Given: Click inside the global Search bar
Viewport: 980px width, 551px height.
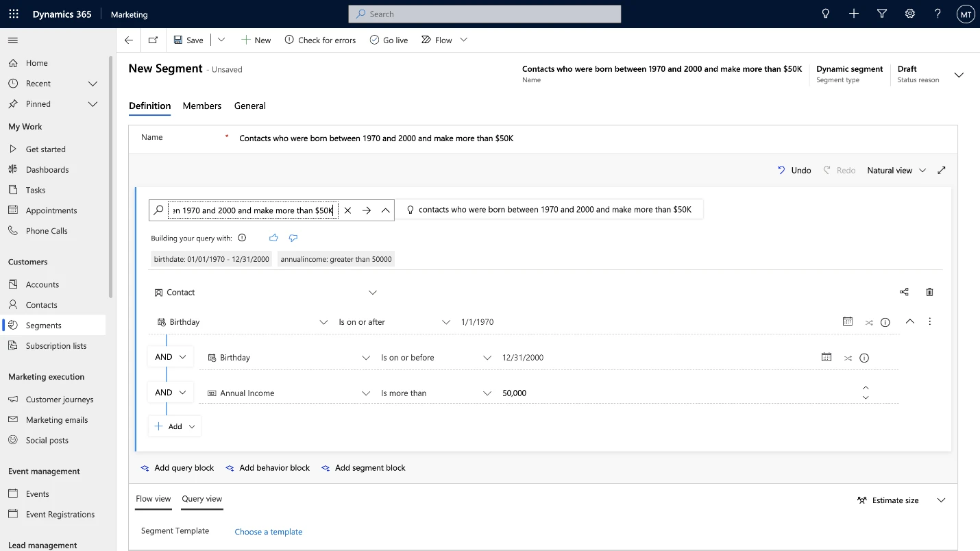Looking at the screenshot, I should [485, 14].
